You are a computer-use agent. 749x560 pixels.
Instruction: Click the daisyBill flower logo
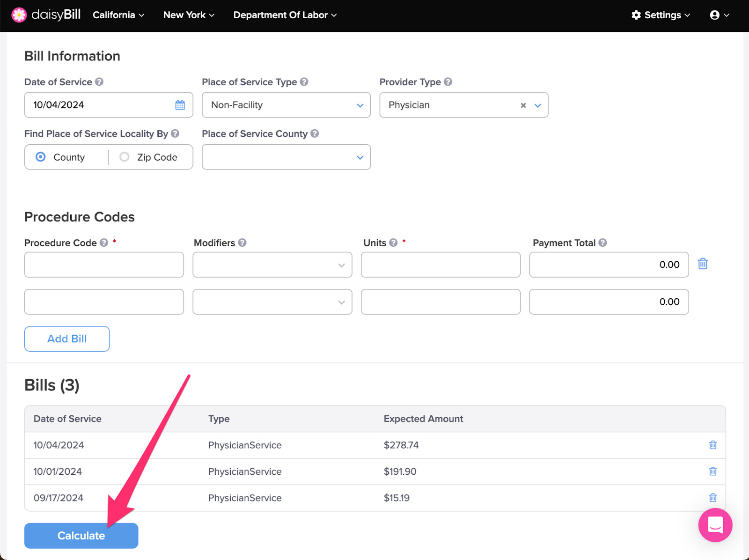(x=19, y=15)
